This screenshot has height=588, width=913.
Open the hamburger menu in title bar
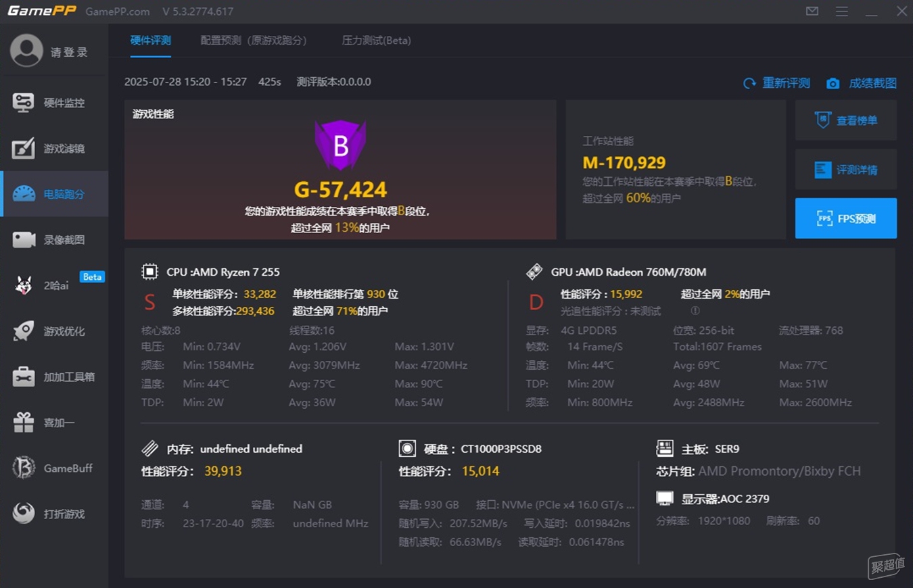pyautogui.click(x=842, y=11)
